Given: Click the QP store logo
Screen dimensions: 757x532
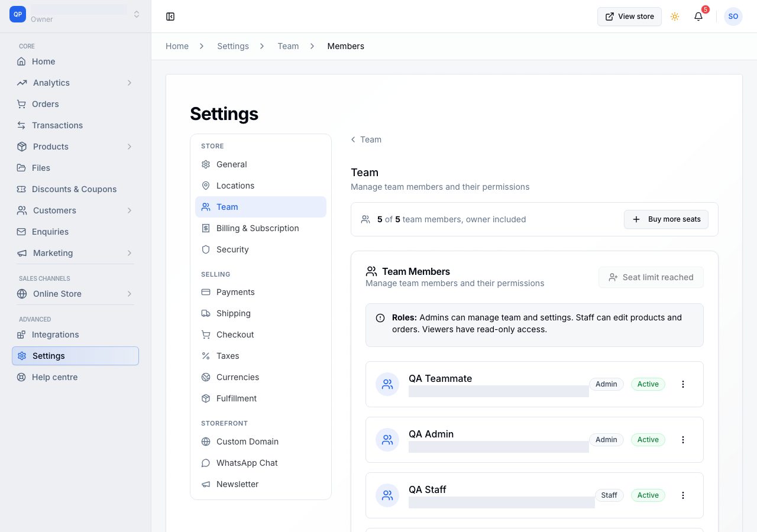Looking at the screenshot, I should 18,14.
